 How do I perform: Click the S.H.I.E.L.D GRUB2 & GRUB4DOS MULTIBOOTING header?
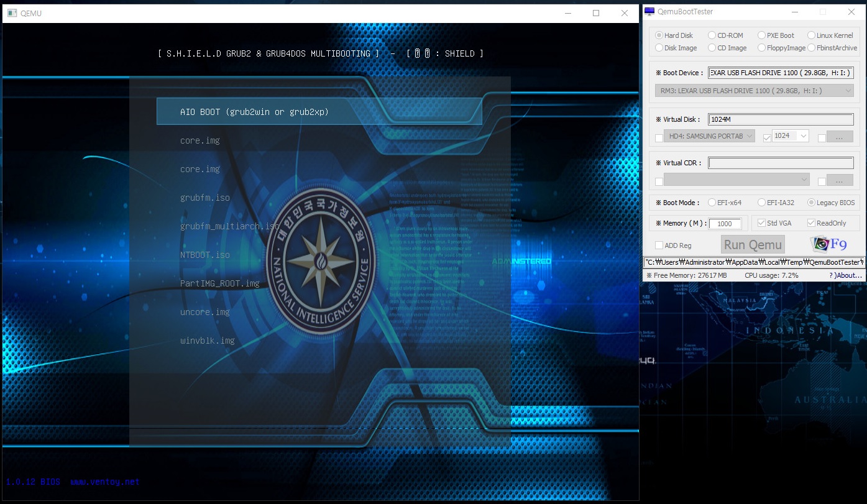[x=268, y=53]
